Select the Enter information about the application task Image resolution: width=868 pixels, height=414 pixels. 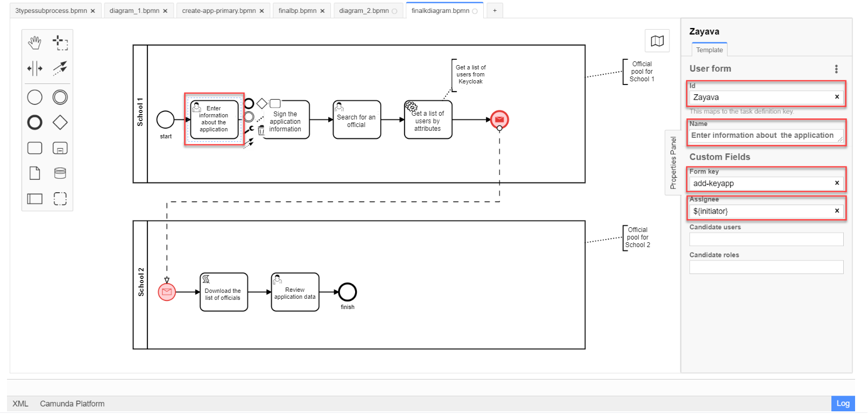pyautogui.click(x=214, y=120)
